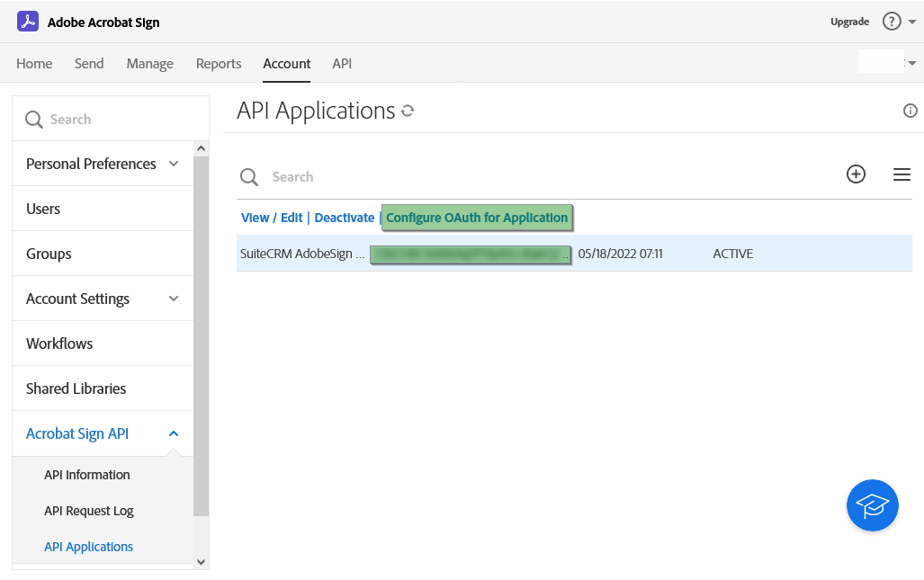Image resolution: width=924 pixels, height=580 pixels.
Task: Open API Request Log subpage
Action: pyautogui.click(x=88, y=511)
